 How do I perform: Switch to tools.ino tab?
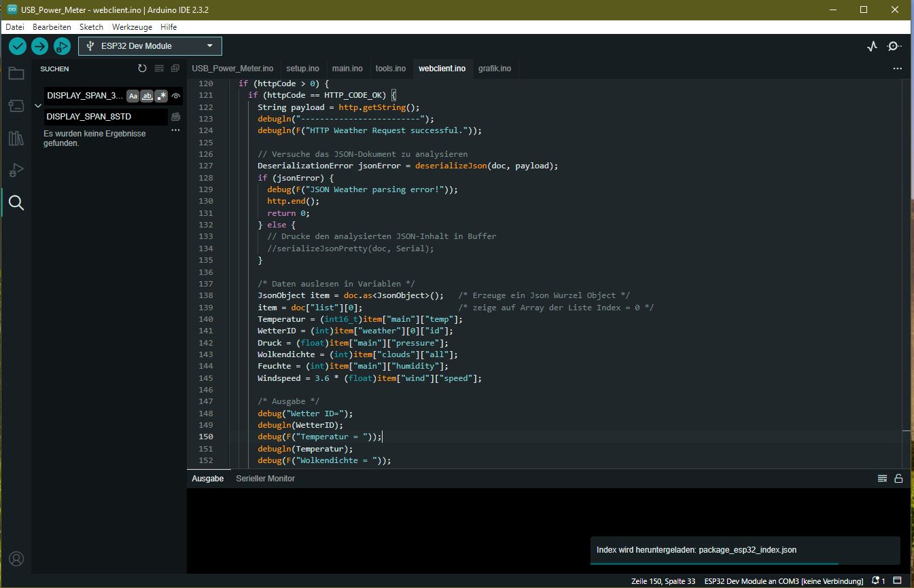[x=391, y=69]
